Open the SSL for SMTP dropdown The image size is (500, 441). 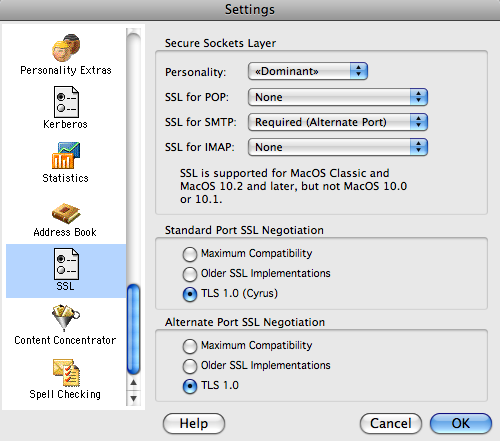(338, 122)
